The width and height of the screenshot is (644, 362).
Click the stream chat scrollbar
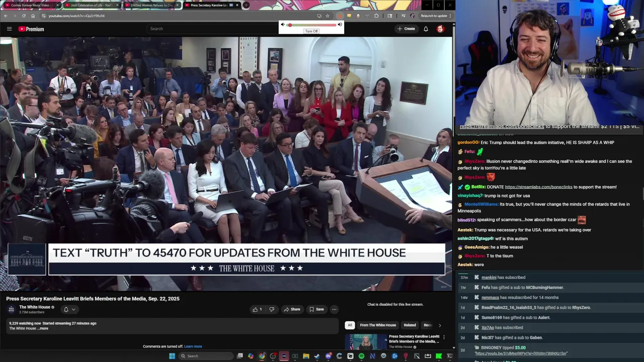pyautogui.click(x=642, y=194)
